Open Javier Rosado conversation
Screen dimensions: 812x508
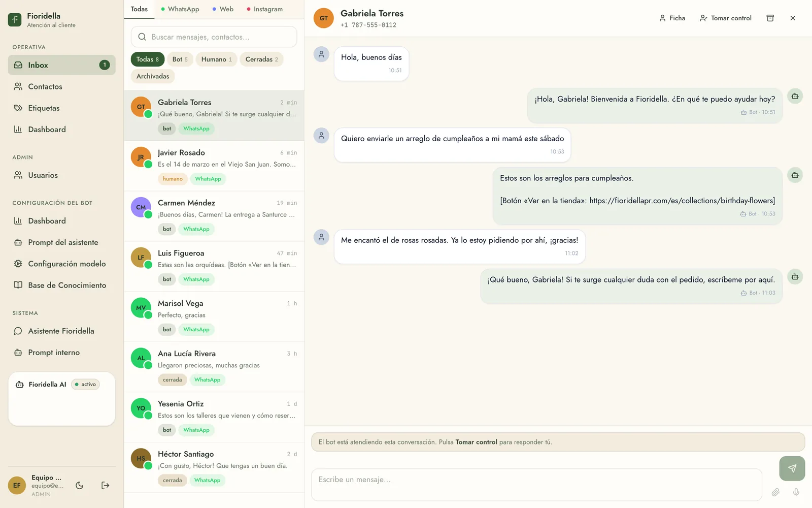point(214,166)
